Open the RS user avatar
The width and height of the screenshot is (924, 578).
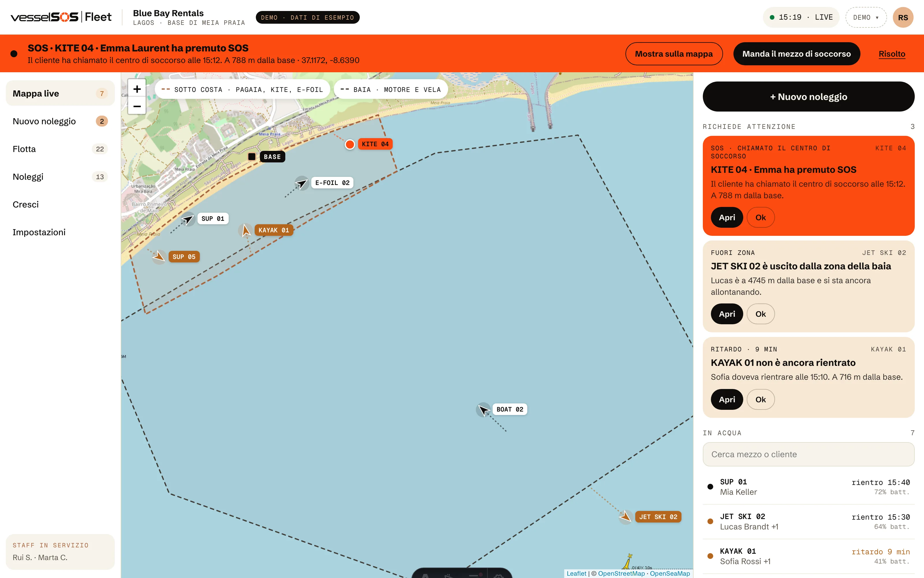(x=903, y=18)
